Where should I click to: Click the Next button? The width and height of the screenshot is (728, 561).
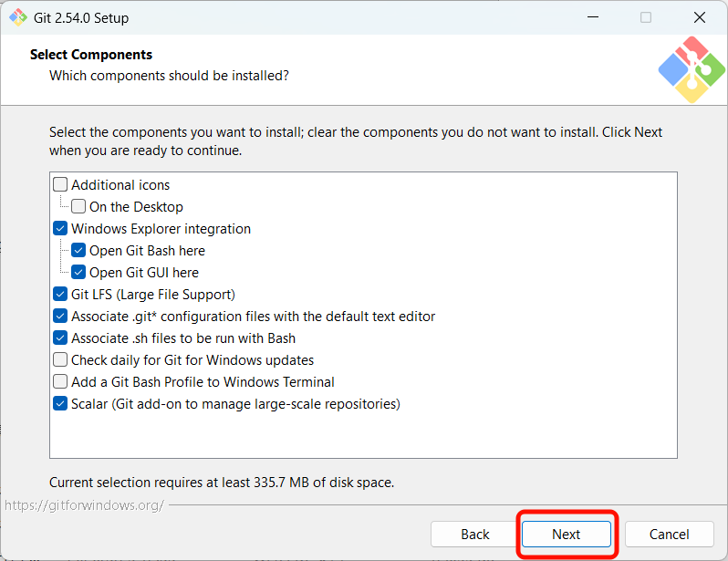[x=566, y=534]
